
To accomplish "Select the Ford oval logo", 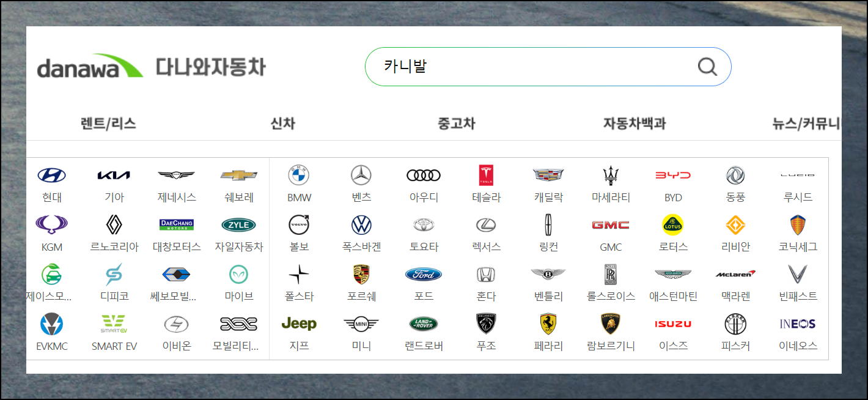I will (x=424, y=275).
